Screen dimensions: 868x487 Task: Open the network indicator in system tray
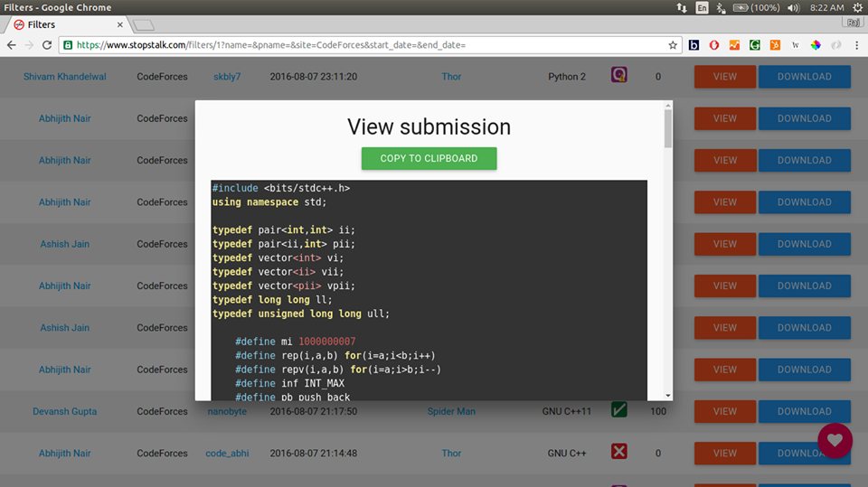click(682, 8)
